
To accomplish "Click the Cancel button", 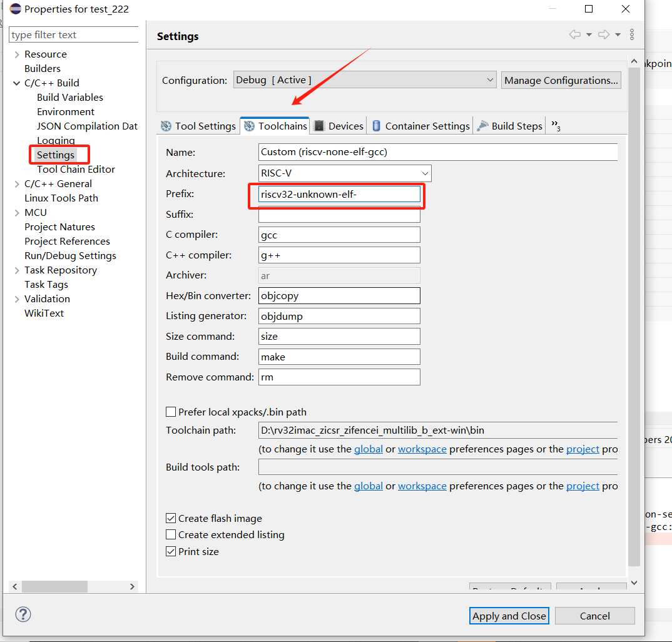I will [594, 616].
